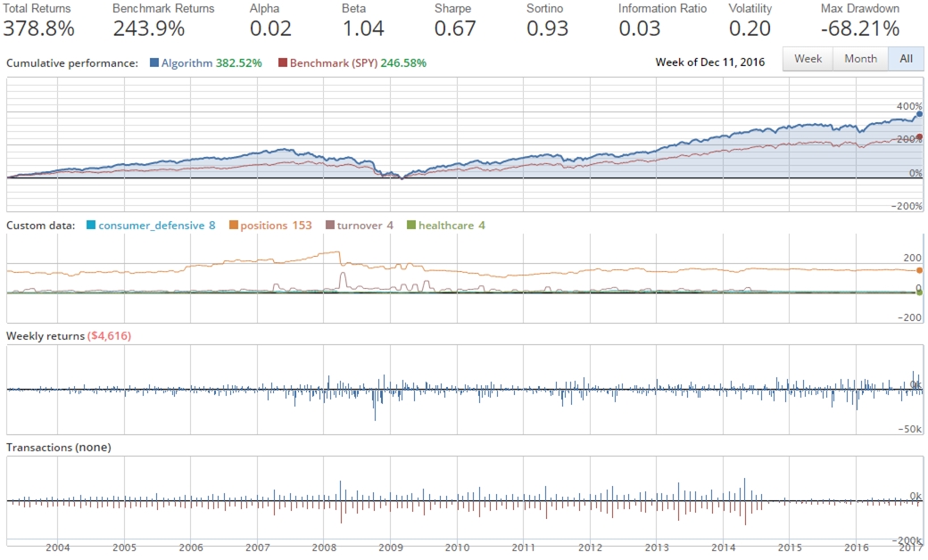Click the Algorithm endpoint dot on chart
Screen dimensions: 928x560
pyautogui.click(x=918, y=114)
